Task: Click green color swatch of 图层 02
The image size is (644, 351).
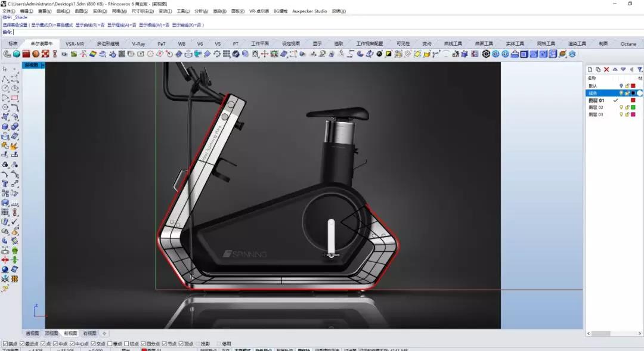Action: [633, 107]
